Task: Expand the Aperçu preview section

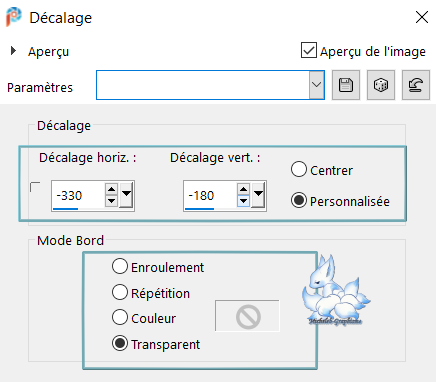Action: pyautogui.click(x=13, y=51)
